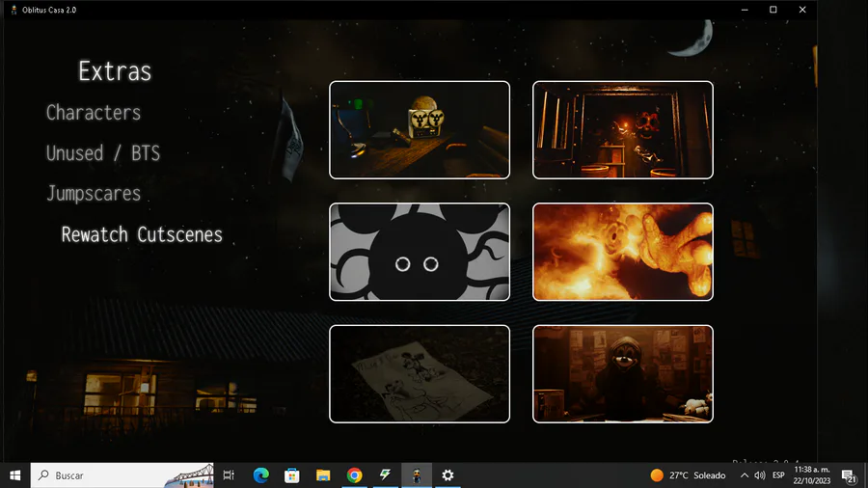Image resolution: width=868 pixels, height=488 pixels.
Task: Open the volume control in tray
Action: point(760,475)
